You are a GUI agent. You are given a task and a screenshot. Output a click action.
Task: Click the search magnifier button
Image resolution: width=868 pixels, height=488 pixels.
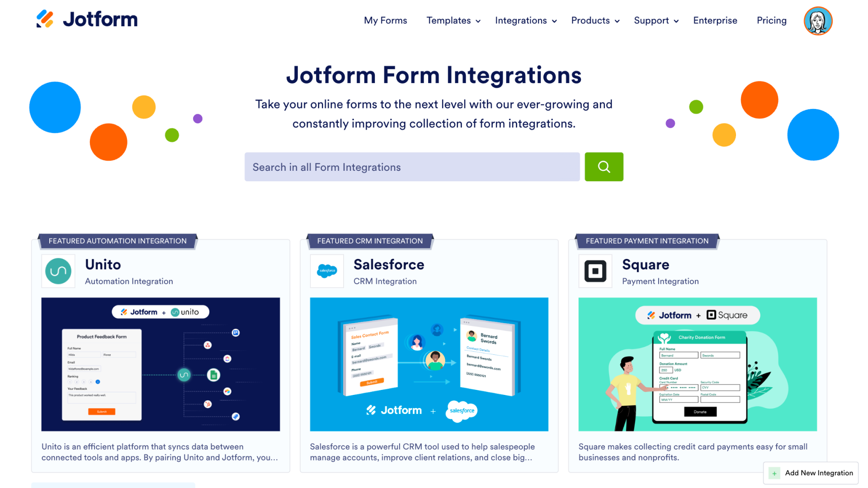[x=604, y=167]
